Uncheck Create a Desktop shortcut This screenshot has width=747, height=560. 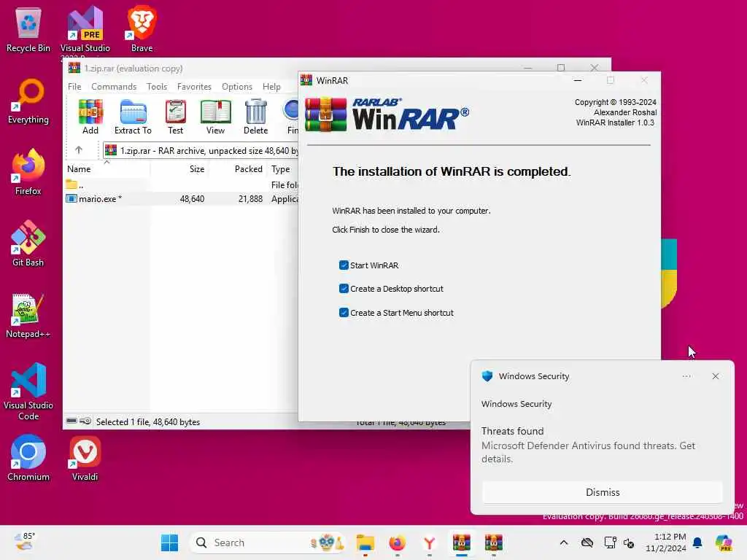coord(344,289)
